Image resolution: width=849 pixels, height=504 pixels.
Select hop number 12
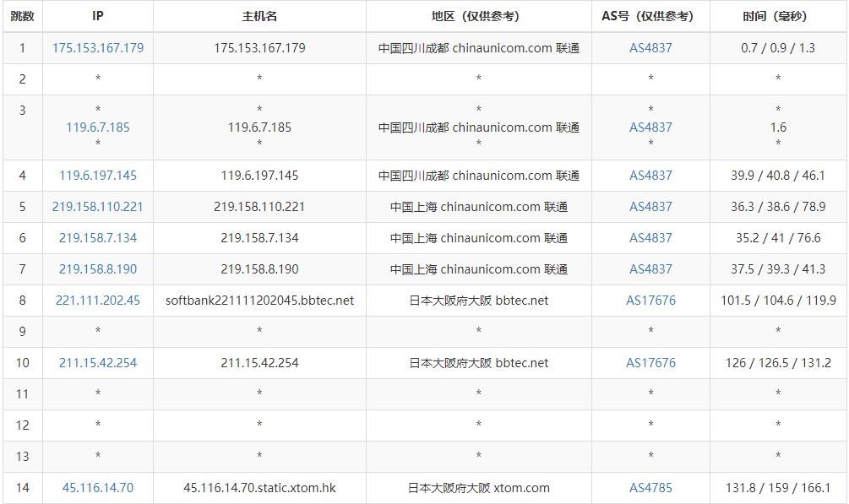coord(22,425)
